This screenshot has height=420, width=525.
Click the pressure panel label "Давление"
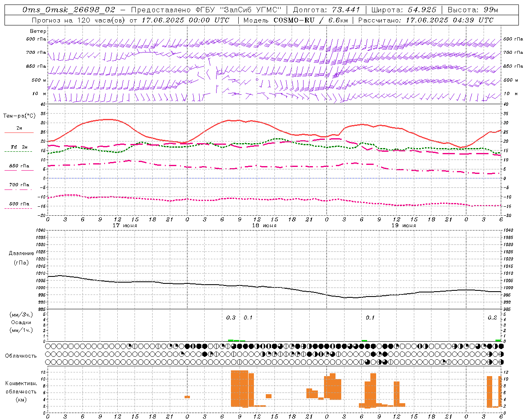click(21, 253)
